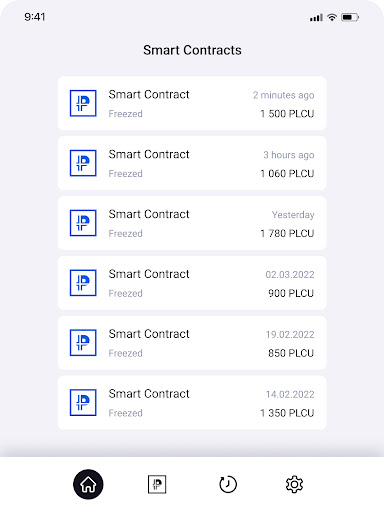Tap logo icon of the 14.02.2022 contract
This screenshot has width=384, height=512.
(83, 403)
